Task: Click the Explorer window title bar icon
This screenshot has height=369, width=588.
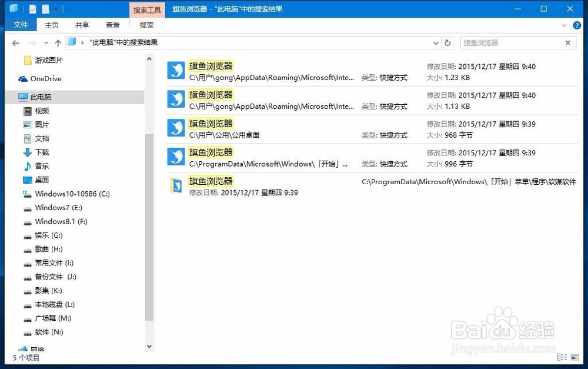Action: click(x=14, y=8)
